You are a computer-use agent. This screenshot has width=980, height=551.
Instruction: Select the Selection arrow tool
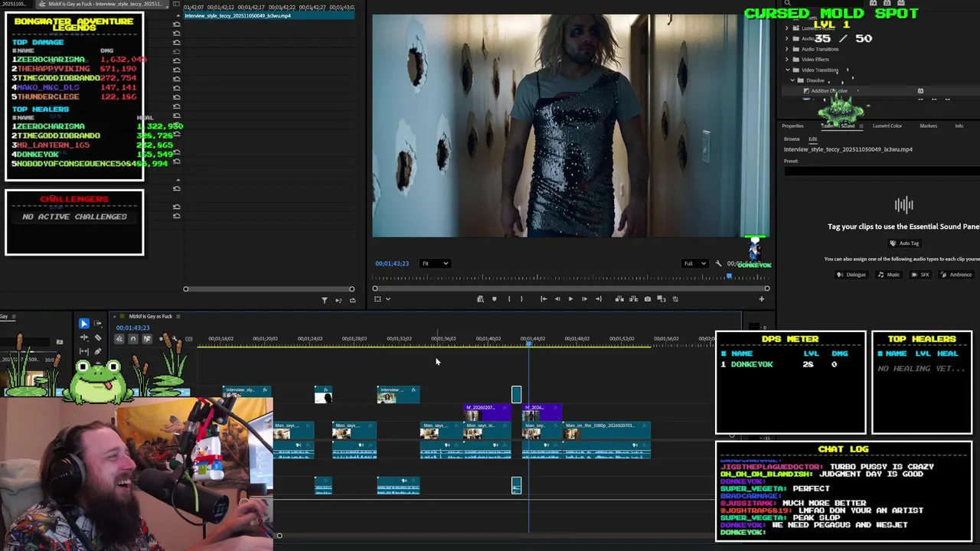click(83, 324)
